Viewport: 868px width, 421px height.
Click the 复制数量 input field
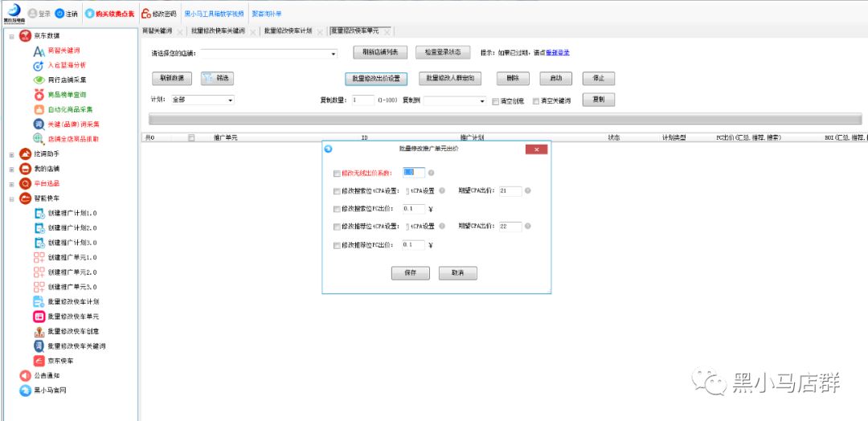[363, 100]
